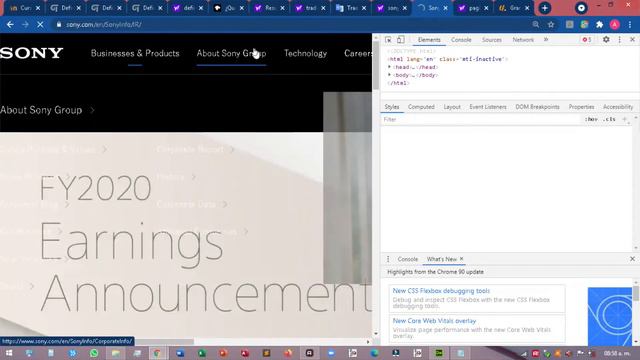640x360 pixels.
Task: Open the DevTools customize three-dot menu
Action: [620, 40]
